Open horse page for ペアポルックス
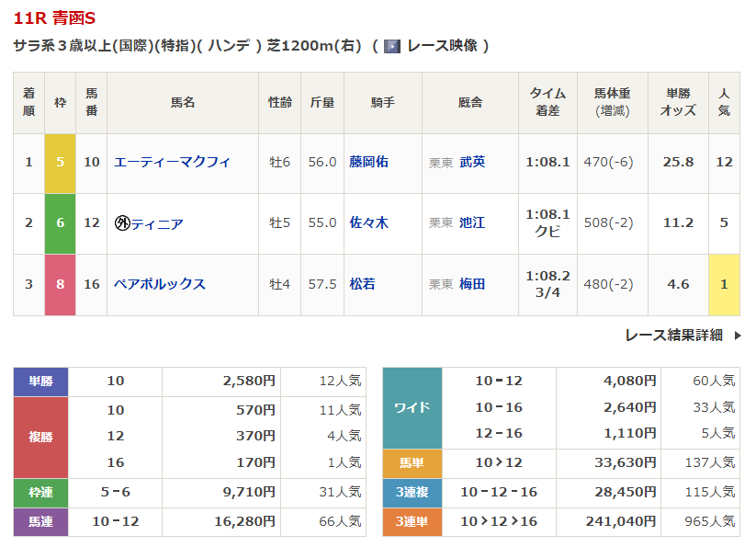Screen dimensions: 756x547 [160, 284]
